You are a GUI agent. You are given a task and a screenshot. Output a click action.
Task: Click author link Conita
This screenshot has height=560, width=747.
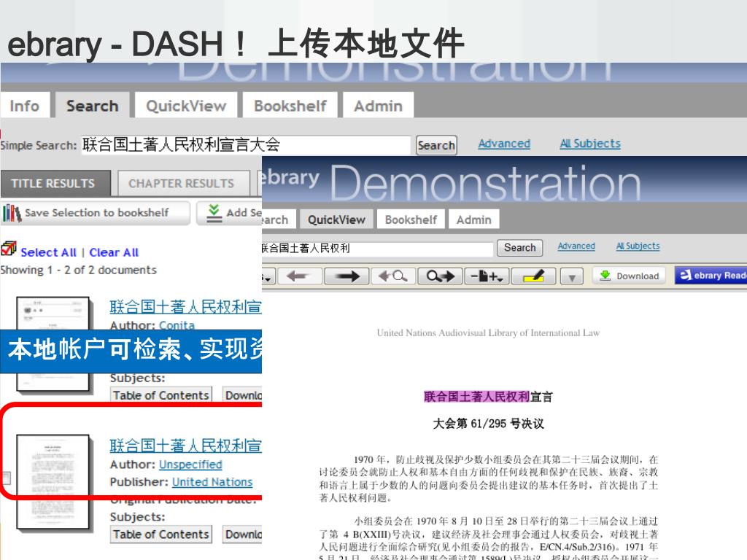tap(177, 324)
